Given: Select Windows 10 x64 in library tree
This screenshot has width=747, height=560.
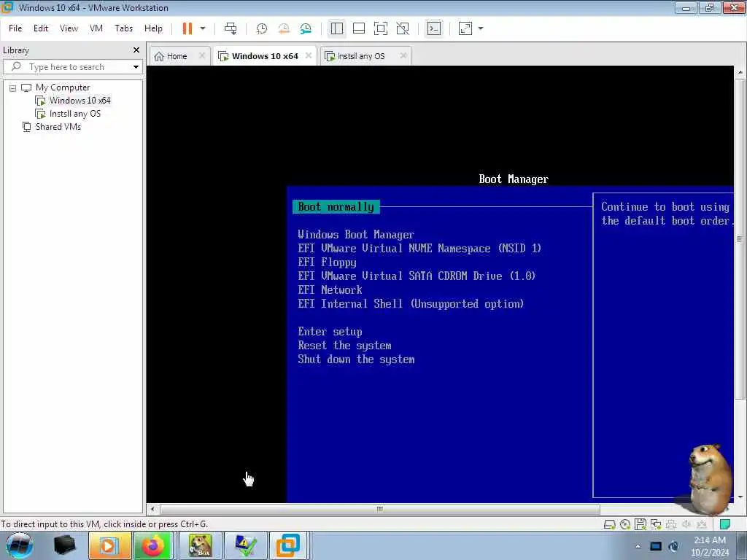Looking at the screenshot, I should click(x=80, y=101).
